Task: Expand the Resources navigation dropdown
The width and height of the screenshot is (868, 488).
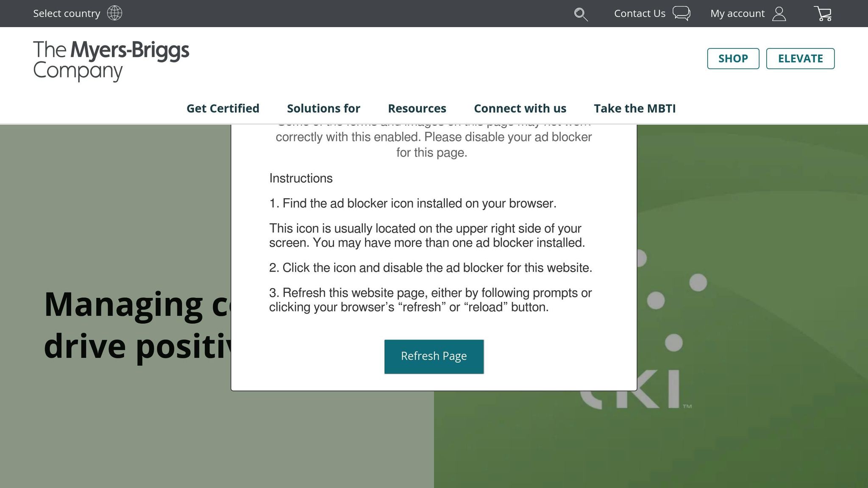Action: pos(417,108)
